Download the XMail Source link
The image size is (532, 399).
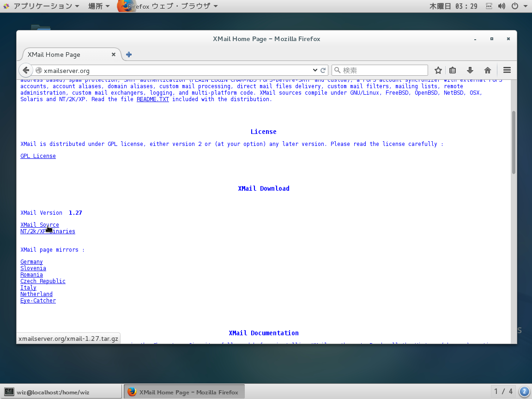tap(40, 224)
